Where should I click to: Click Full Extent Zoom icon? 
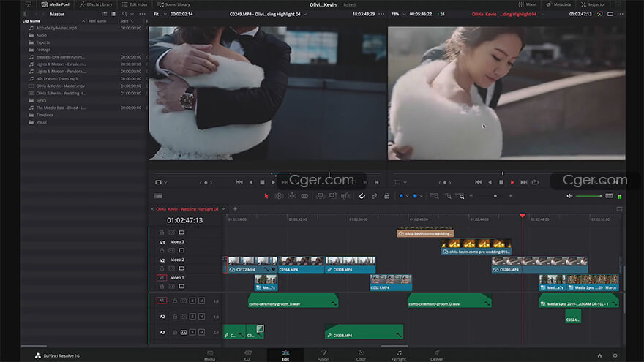(434, 196)
